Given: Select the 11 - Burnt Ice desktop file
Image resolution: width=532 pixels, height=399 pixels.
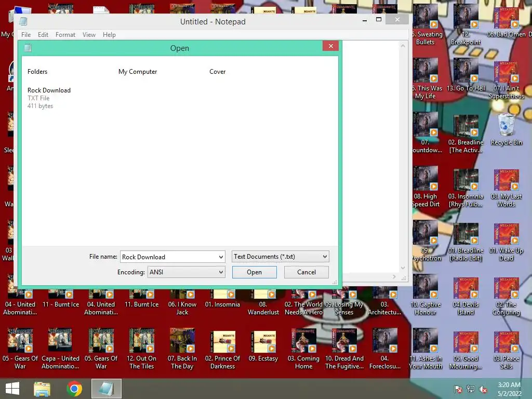Looking at the screenshot, I should [x=61, y=299].
